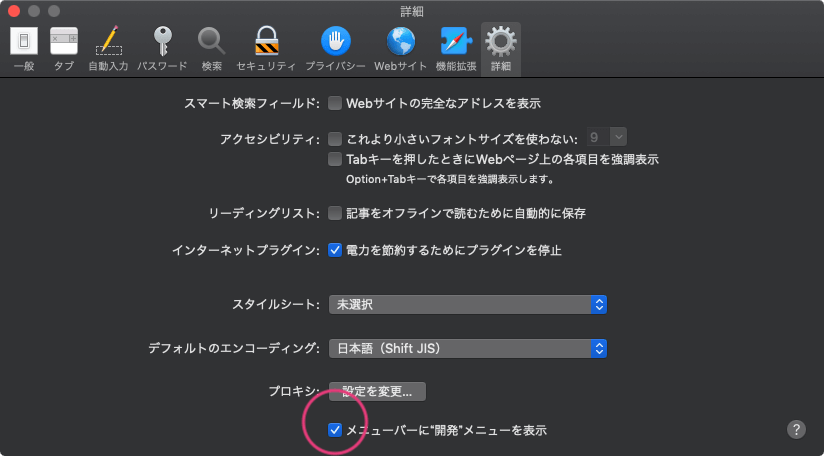Screen dimensions: 824x456
Task: Select the Webサイト globe icon
Action: pos(400,47)
